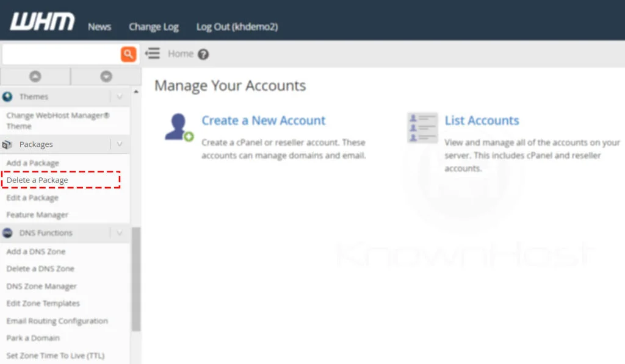Select Add a DNS Zone
The height and width of the screenshot is (364, 625).
[x=35, y=252]
